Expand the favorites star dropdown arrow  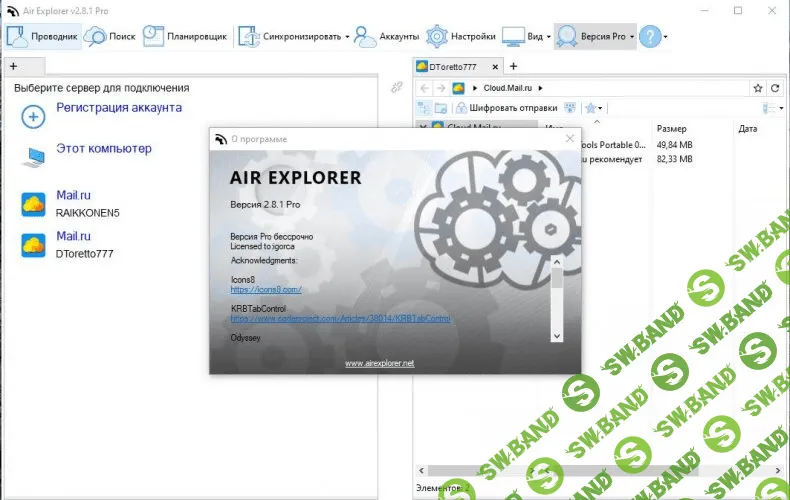tap(600, 108)
